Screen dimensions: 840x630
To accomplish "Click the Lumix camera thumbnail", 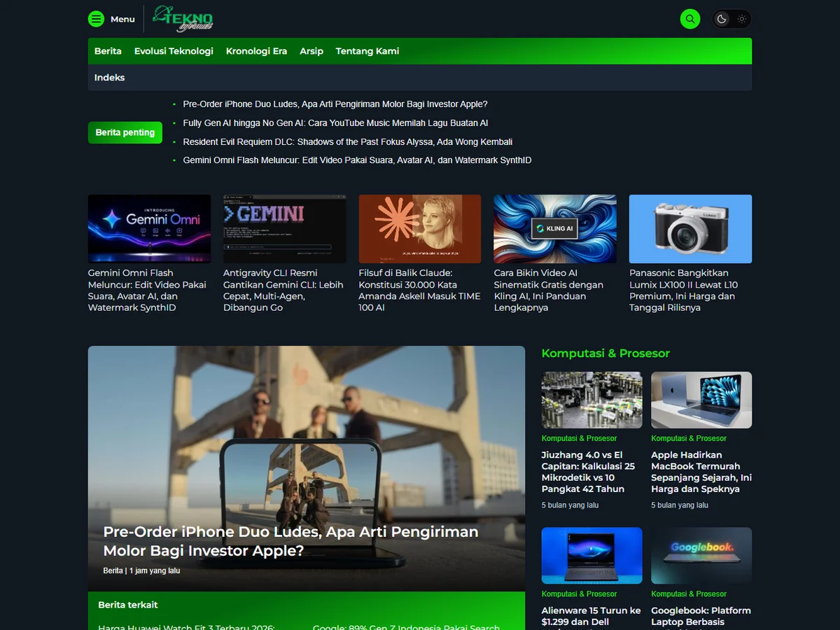I will click(x=690, y=229).
